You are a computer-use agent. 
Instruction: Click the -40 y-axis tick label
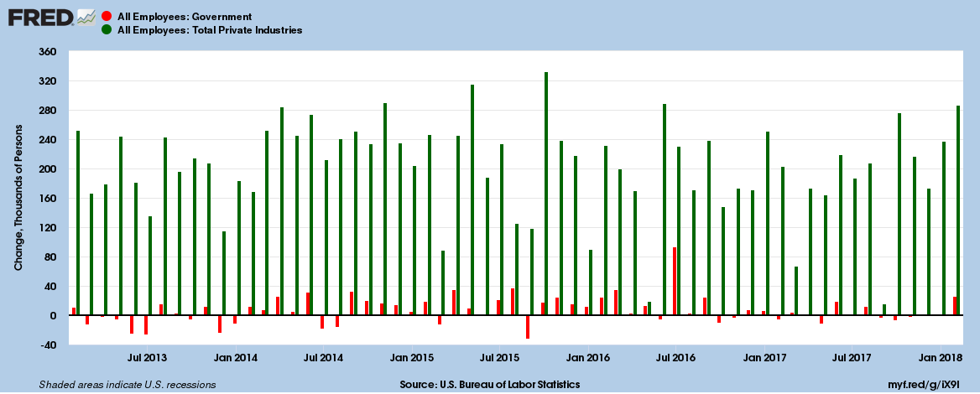(x=46, y=345)
